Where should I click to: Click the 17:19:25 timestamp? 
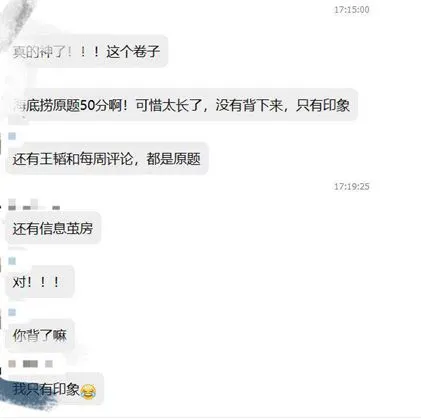coord(352,186)
